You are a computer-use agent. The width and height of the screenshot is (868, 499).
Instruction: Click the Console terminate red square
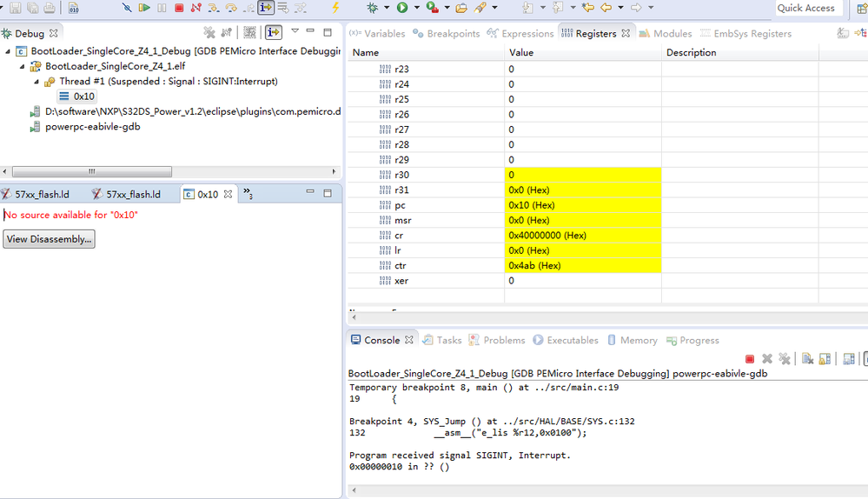pos(750,359)
